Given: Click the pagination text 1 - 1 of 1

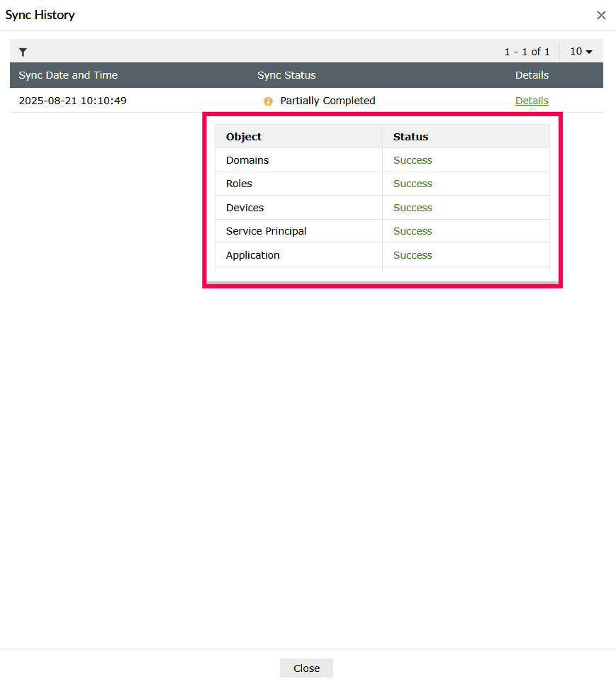Looking at the screenshot, I should 527,51.
